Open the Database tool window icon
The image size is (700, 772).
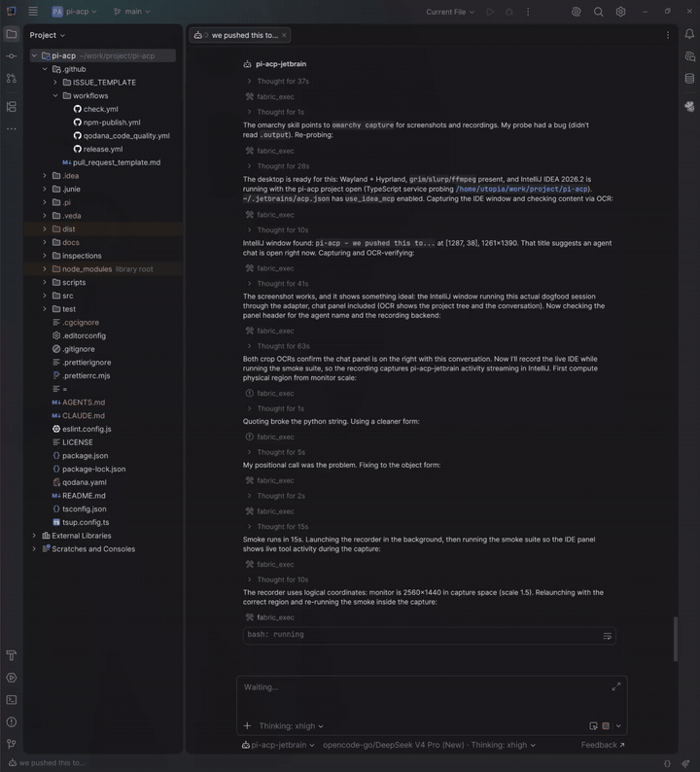(689, 79)
